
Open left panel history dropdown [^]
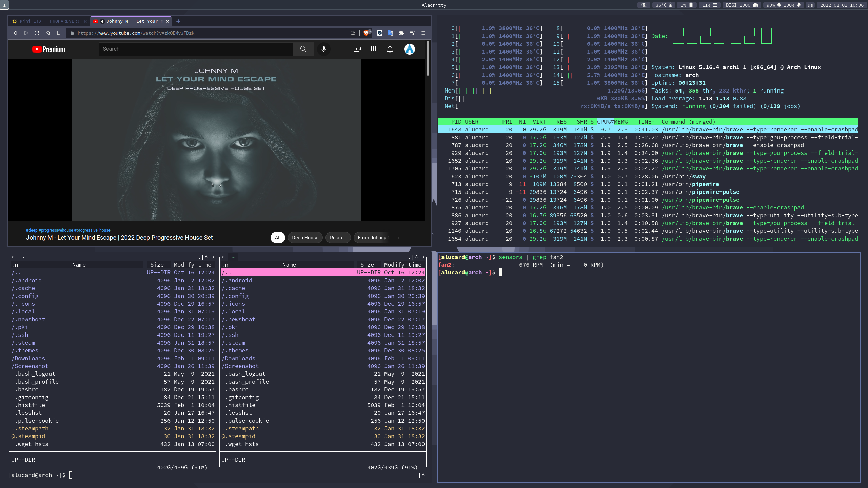206,257
